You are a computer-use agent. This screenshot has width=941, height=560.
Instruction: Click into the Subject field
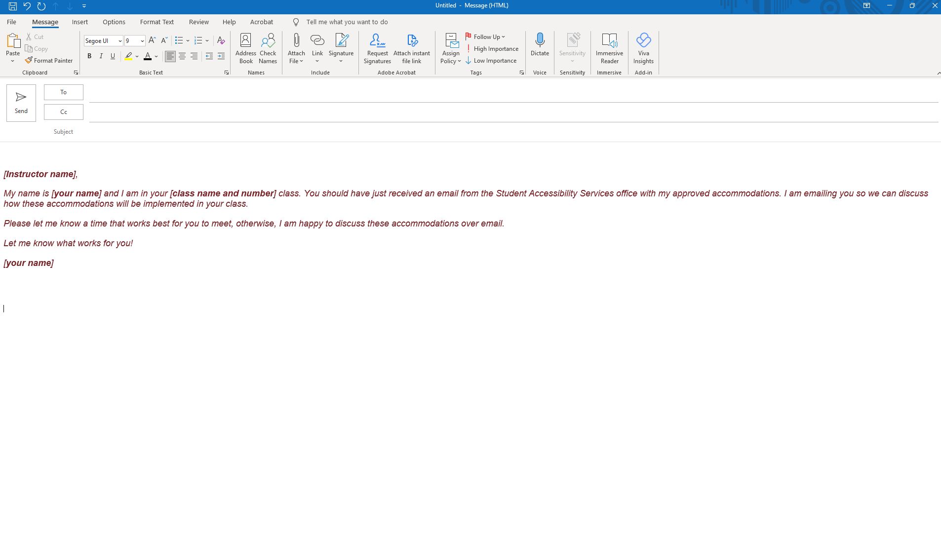(513, 132)
